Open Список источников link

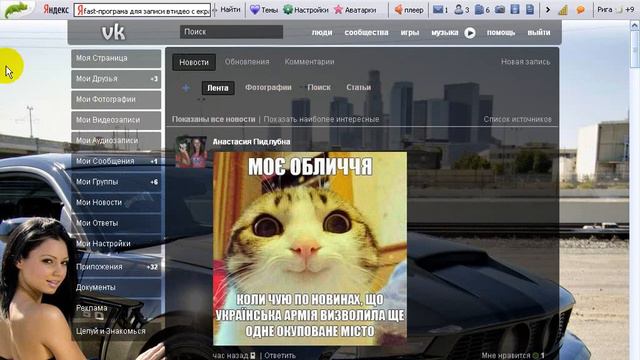pyautogui.click(x=518, y=120)
